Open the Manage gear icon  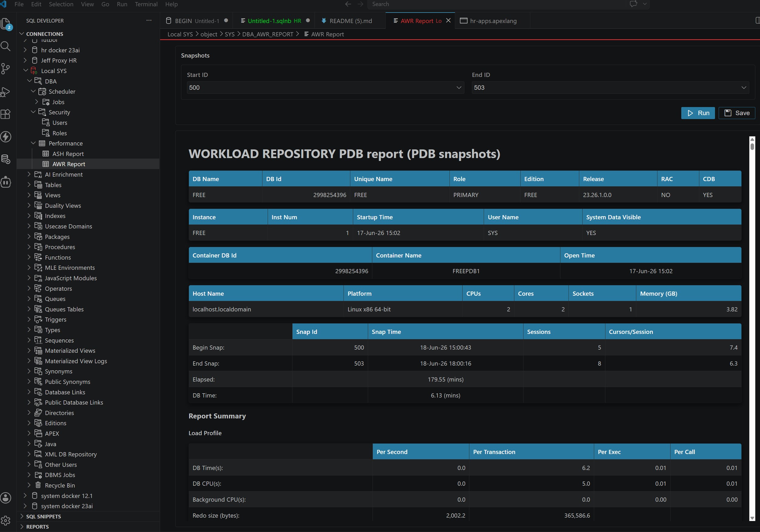coord(6,520)
